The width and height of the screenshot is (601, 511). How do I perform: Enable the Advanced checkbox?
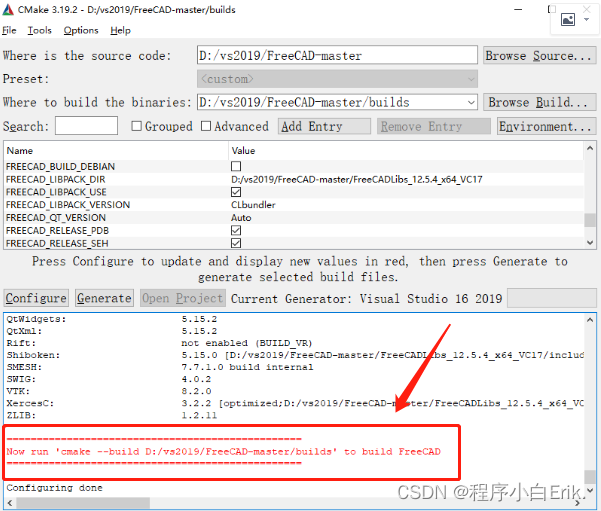pyautogui.click(x=206, y=126)
